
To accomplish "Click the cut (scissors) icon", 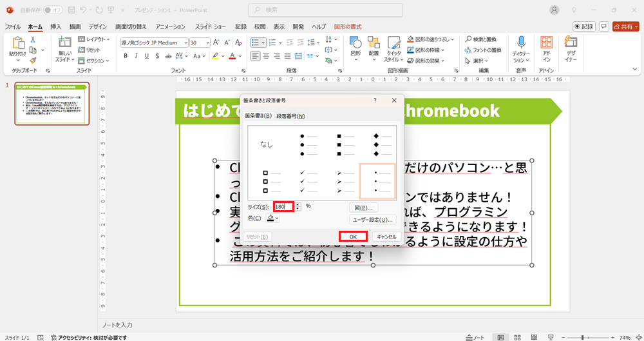I will pyautogui.click(x=33, y=40).
